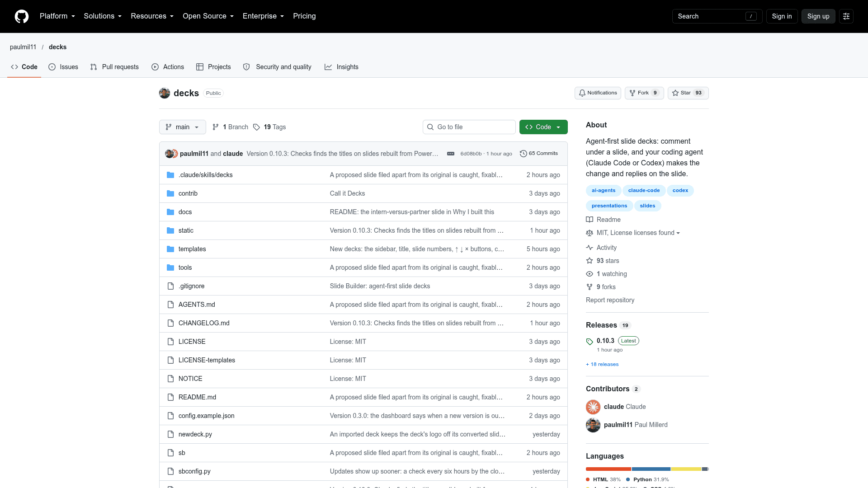Click the Paul Millerd contributor avatar
Screen dimensions: 868x488
593,425
